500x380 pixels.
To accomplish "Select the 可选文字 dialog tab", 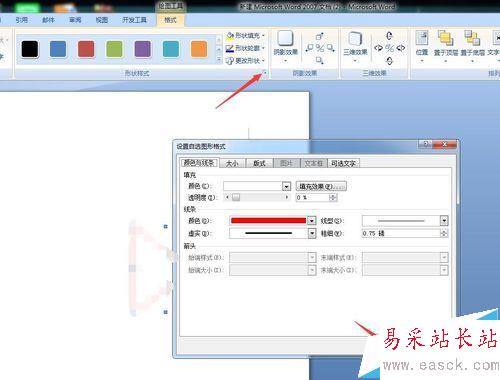I will pyautogui.click(x=343, y=163).
